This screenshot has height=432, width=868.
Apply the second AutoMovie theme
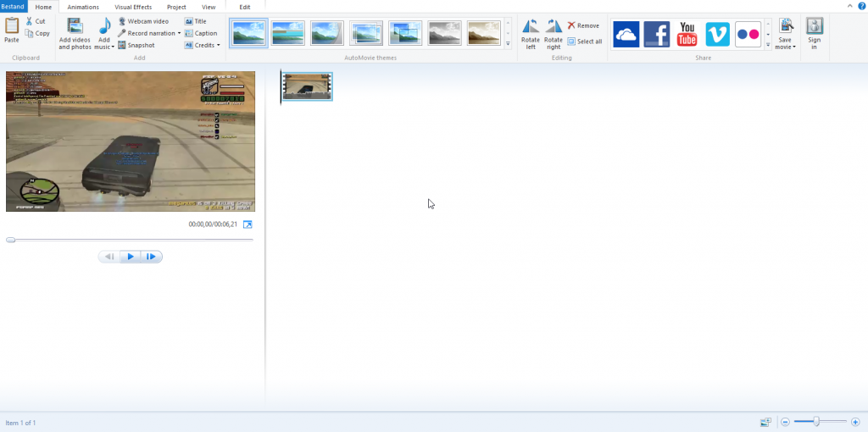[288, 33]
